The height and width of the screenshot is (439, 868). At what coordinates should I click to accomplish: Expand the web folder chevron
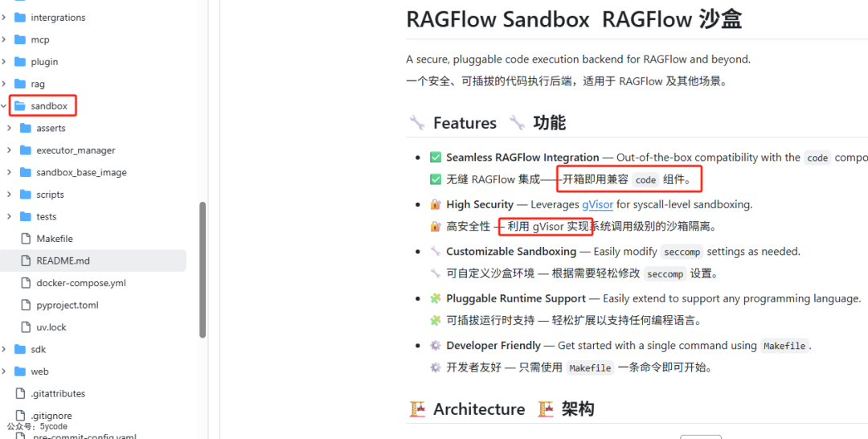tap(3, 371)
